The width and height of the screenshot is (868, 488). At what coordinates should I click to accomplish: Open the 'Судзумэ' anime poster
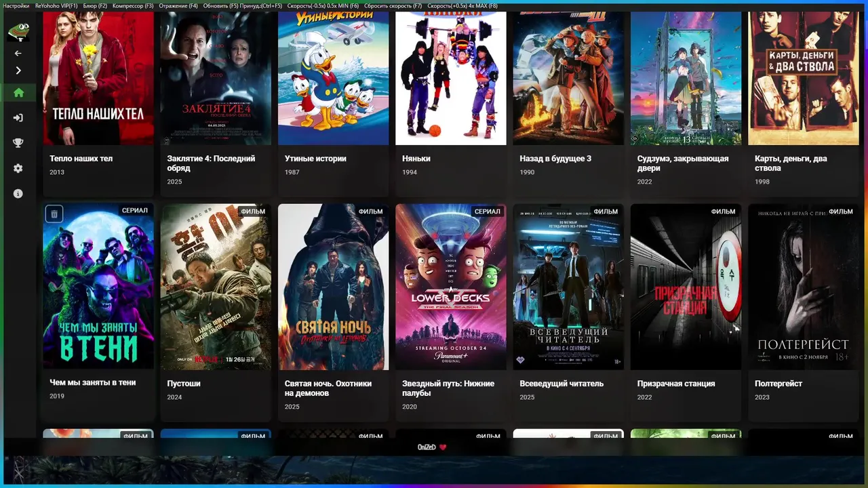[x=686, y=78]
